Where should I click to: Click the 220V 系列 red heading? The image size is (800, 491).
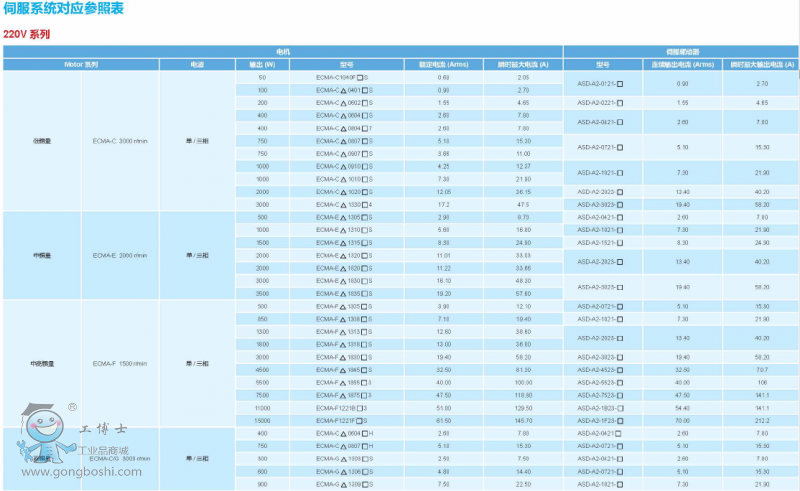pos(26,34)
